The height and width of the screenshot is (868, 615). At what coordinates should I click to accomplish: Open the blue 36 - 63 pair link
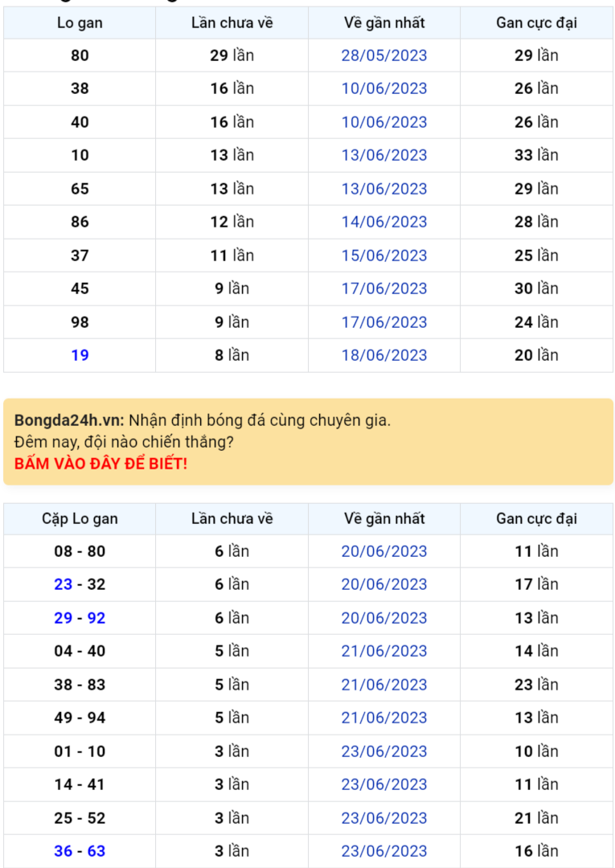[80, 851]
